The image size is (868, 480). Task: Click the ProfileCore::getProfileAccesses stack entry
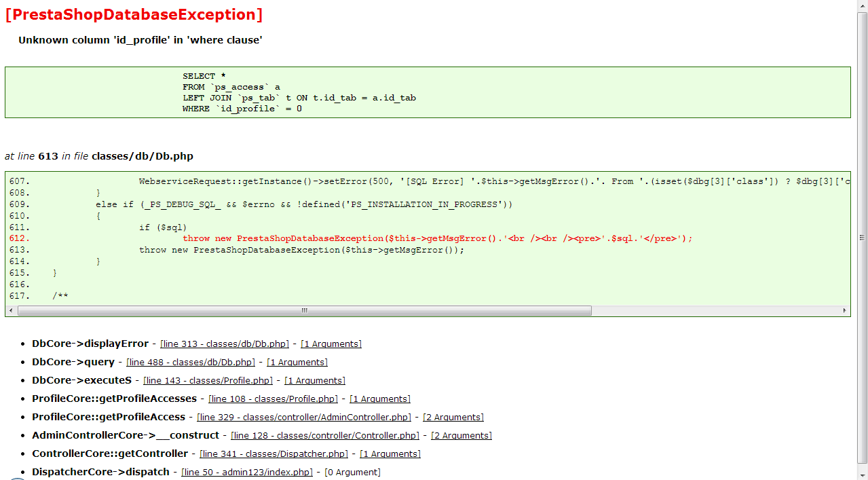(x=115, y=399)
